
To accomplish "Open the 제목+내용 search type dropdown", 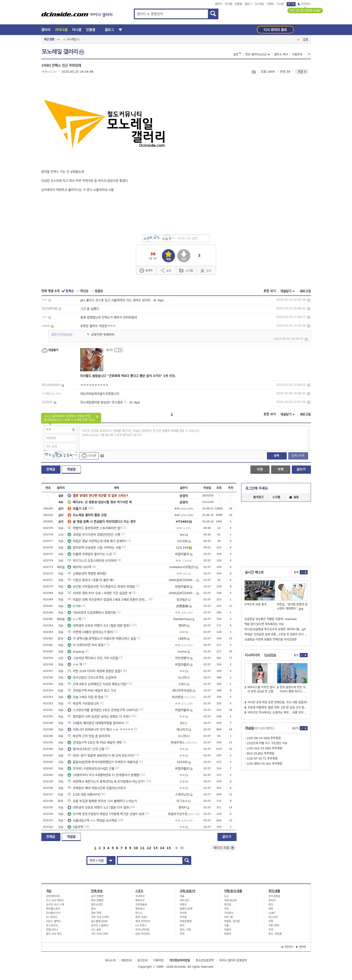I will point(101,860).
